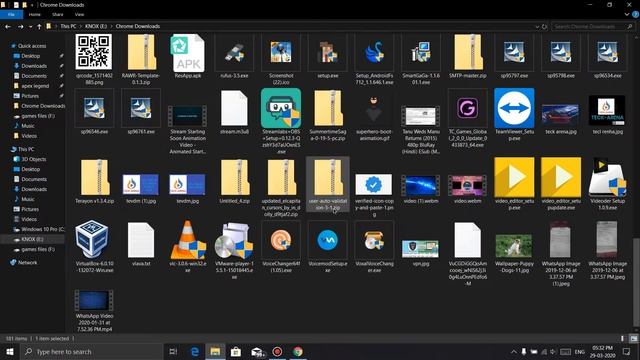Expand the ribbon with chevron
Screen dimensions: 640x360
(x=627, y=14)
